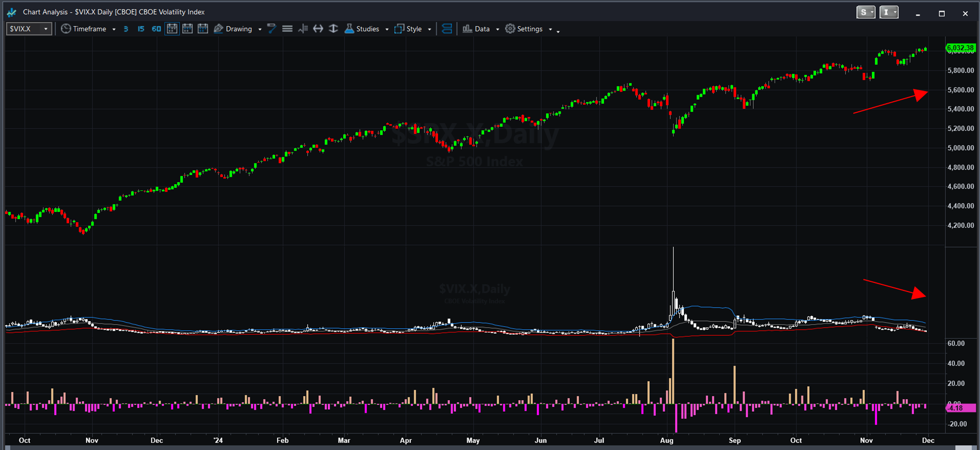
Task: Click the horizontal double-arrow spacing icon
Action: (318, 29)
